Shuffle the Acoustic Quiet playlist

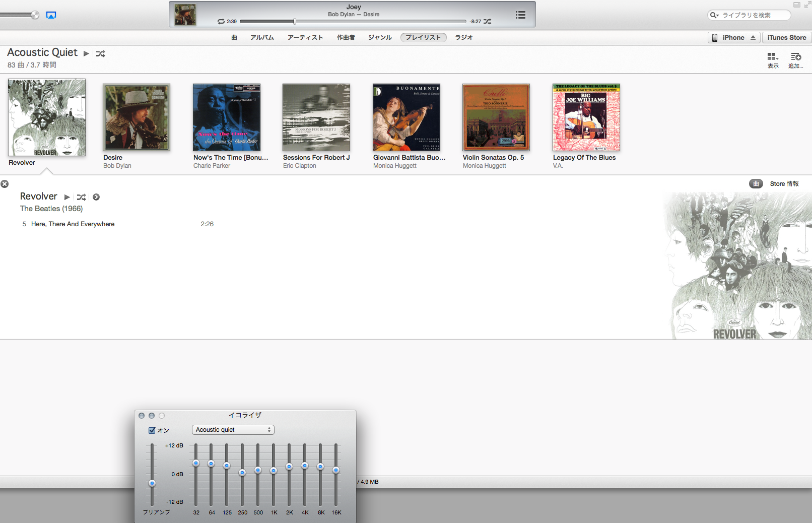click(x=101, y=53)
